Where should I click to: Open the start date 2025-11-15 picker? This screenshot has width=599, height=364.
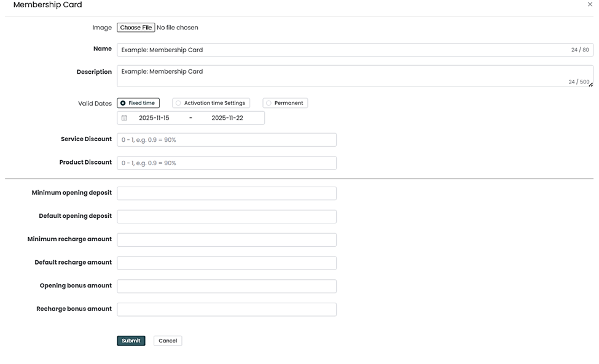coord(154,118)
